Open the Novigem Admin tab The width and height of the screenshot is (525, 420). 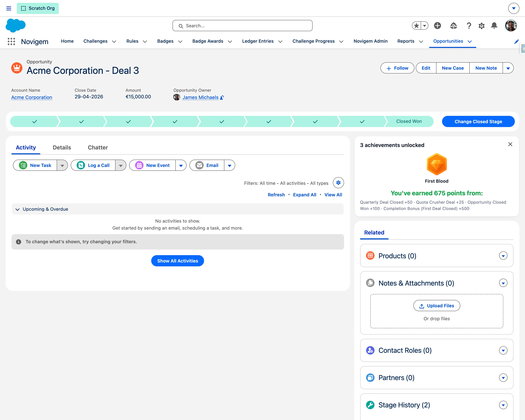click(x=370, y=41)
